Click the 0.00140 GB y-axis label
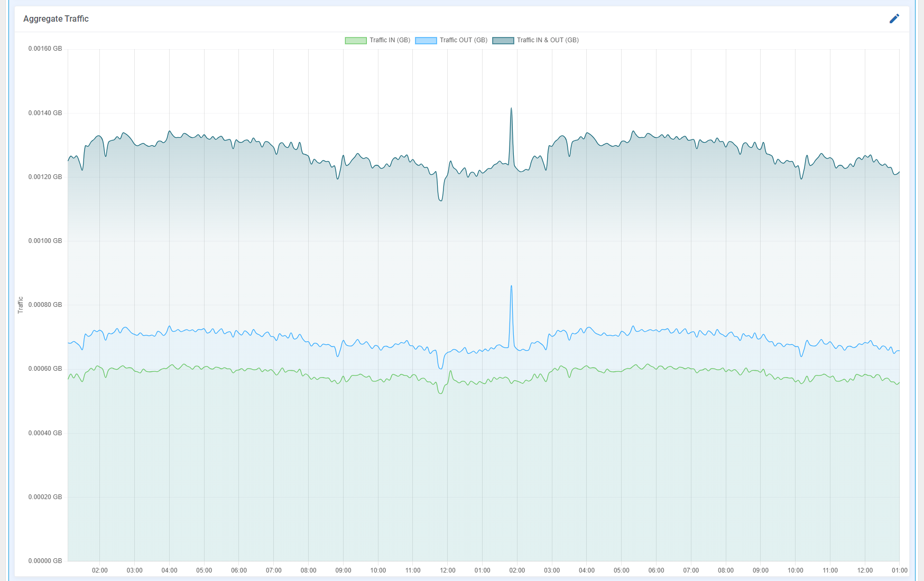 45,113
